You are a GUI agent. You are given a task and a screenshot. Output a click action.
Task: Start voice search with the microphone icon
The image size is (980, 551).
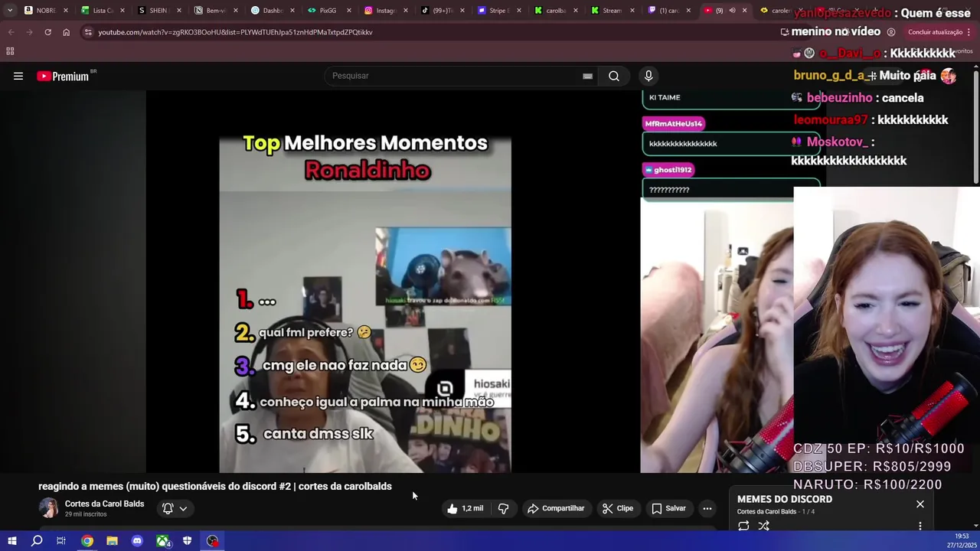pyautogui.click(x=648, y=76)
